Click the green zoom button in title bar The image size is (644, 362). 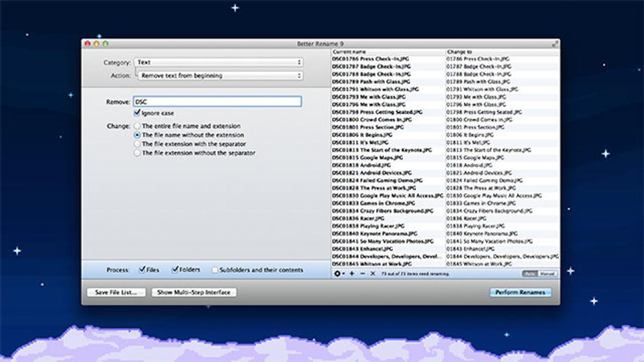(106, 43)
